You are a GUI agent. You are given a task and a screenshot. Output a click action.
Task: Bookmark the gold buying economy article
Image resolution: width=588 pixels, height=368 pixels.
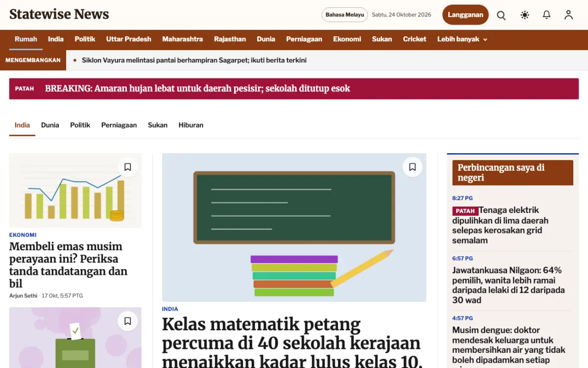click(127, 167)
